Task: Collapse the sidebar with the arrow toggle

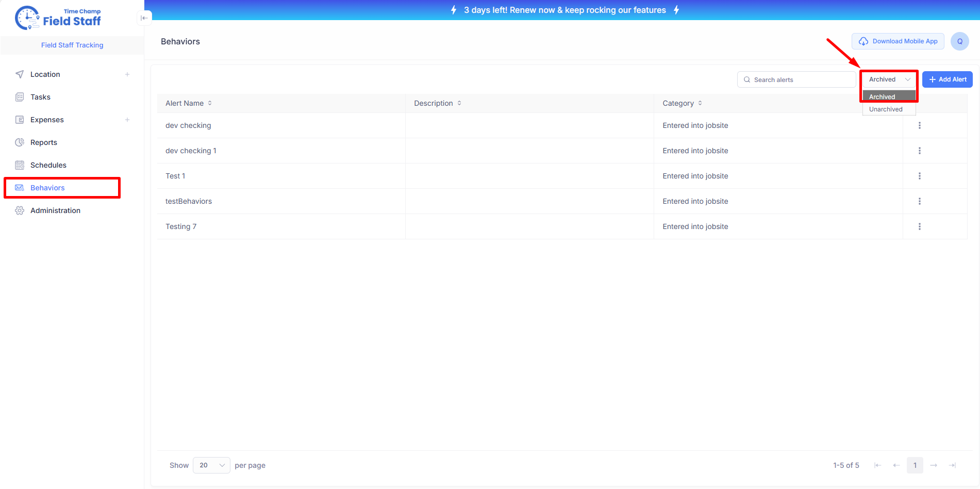Action: click(x=144, y=18)
